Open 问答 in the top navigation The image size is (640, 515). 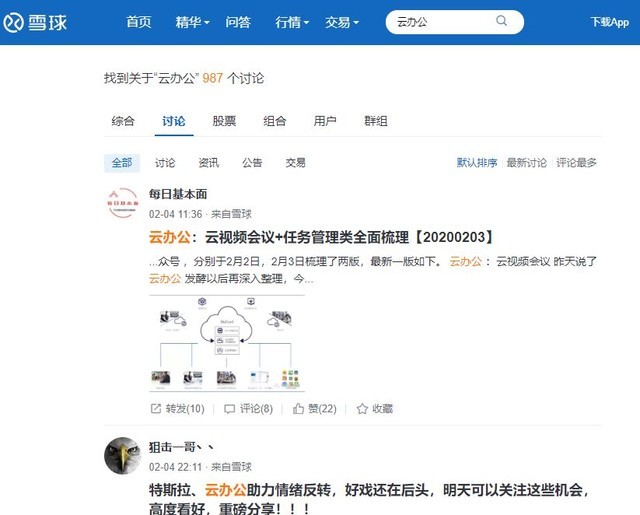(x=238, y=22)
